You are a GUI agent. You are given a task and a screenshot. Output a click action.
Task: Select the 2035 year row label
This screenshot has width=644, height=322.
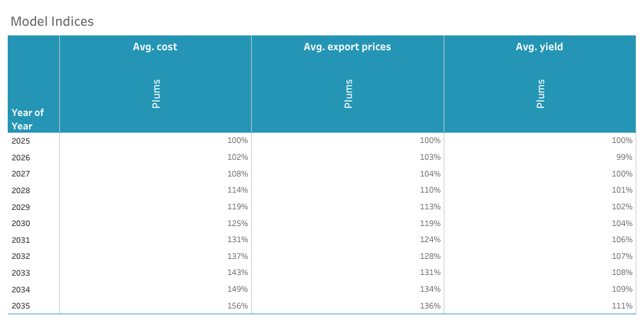pos(21,306)
